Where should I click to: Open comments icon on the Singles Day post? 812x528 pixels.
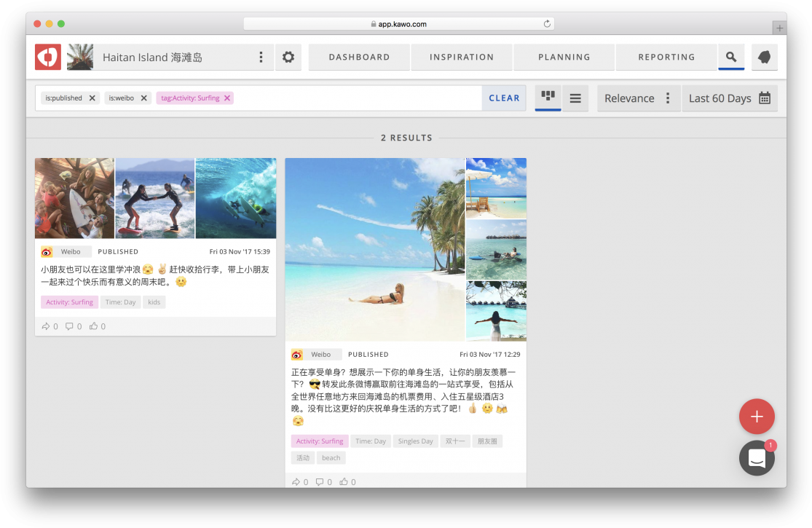pos(321,481)
